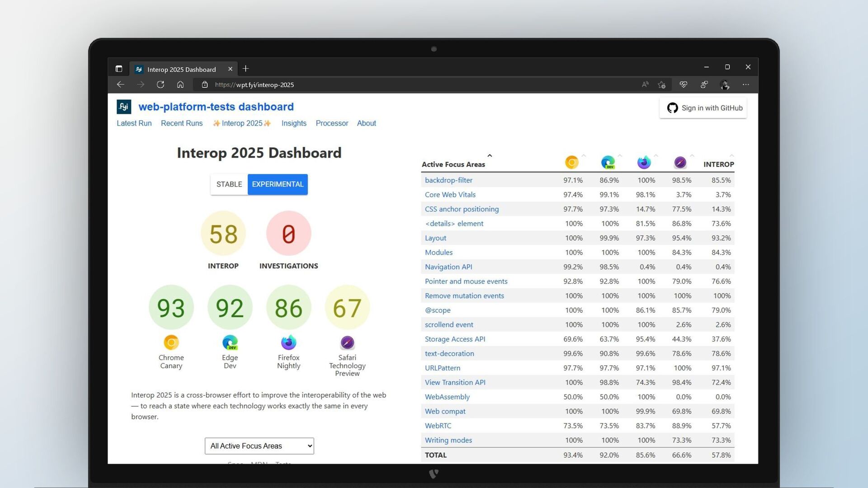Image resolution: width=868 pixels, height=488 pixels.
Task: Open text-decoration link
Action: pos(449,354)
